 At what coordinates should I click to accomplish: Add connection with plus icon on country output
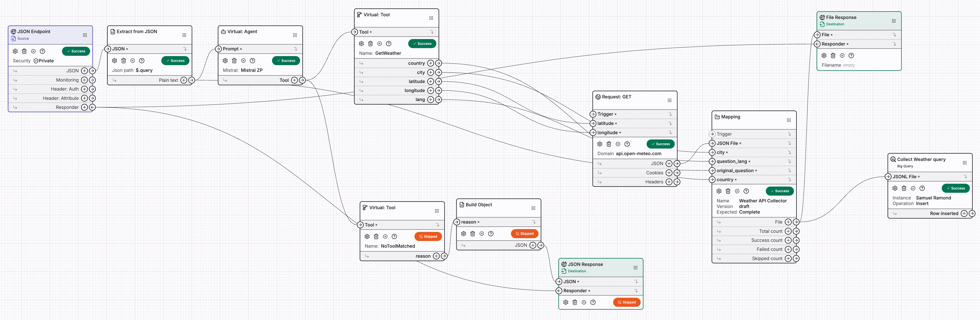pyautogui.click(x=430, y=63)
